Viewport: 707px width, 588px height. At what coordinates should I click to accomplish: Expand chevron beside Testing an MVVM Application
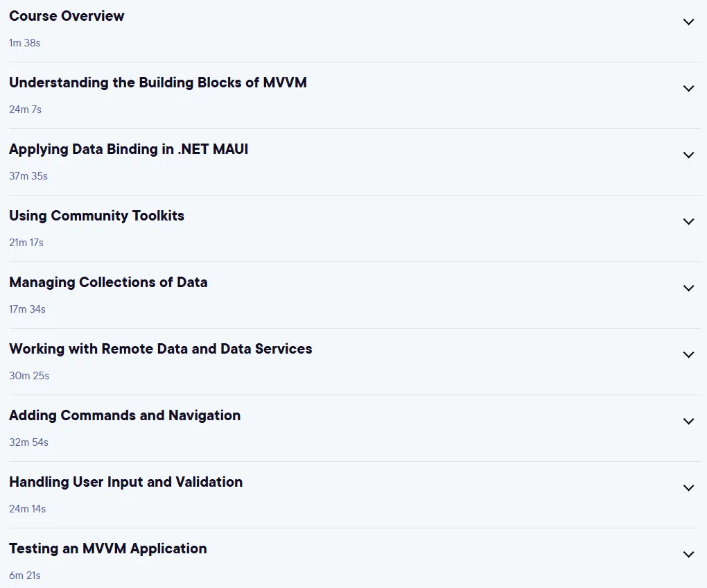tap(688, 554)
